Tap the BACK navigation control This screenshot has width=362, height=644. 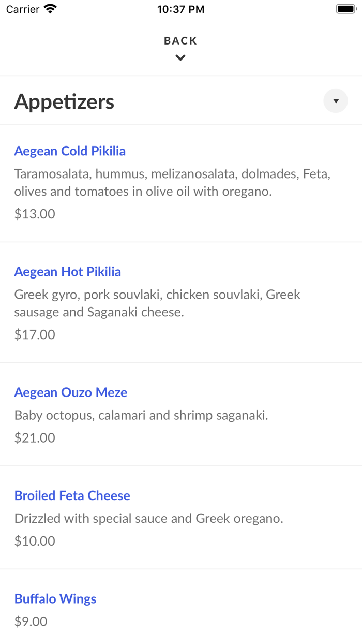click(x=180, y=40)
